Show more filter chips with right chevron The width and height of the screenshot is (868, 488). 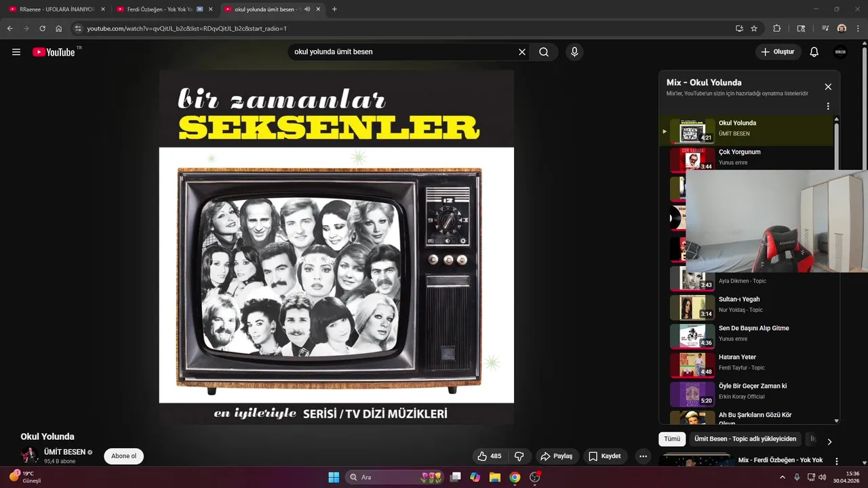click(x=829, y=441)
